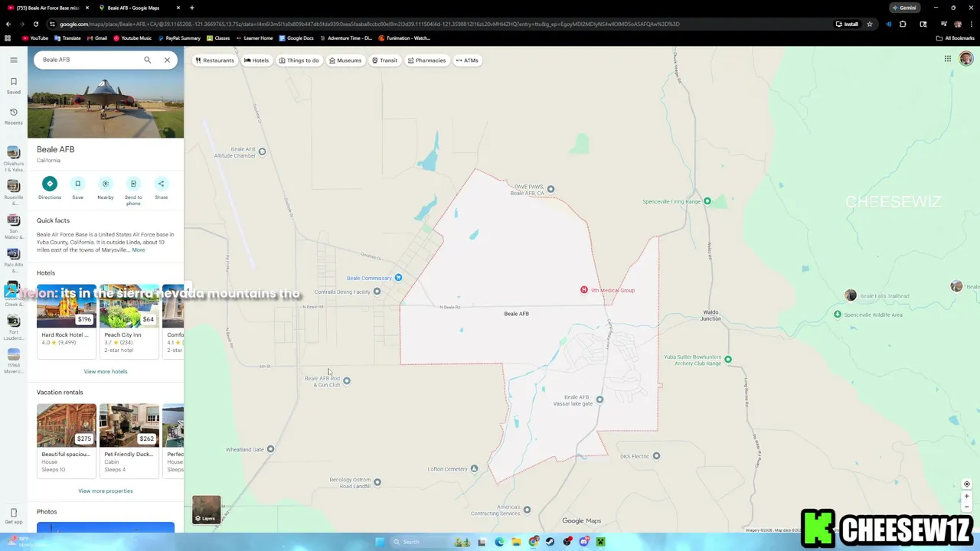Open the Google Docs bookmark

(296, 37)
